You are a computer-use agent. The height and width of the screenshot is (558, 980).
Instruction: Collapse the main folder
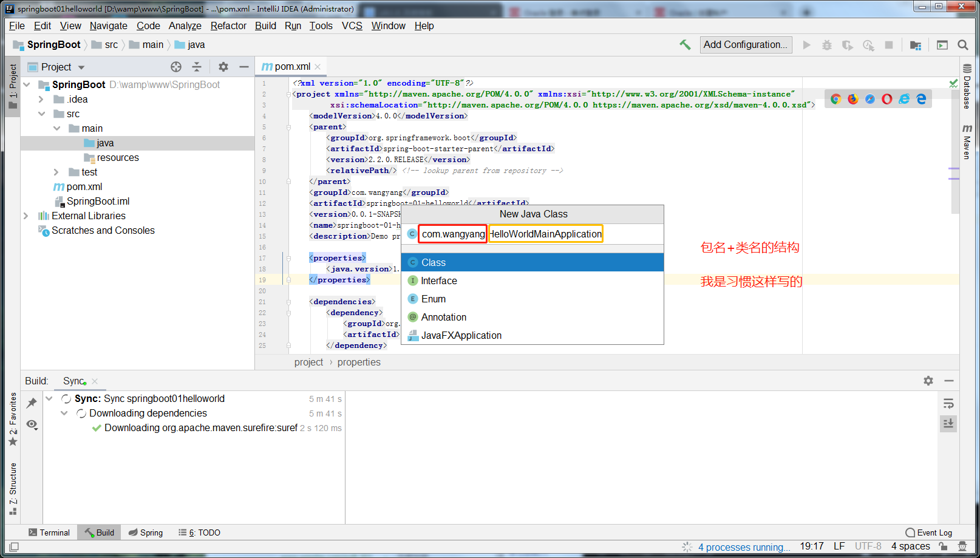pos(56,128)
